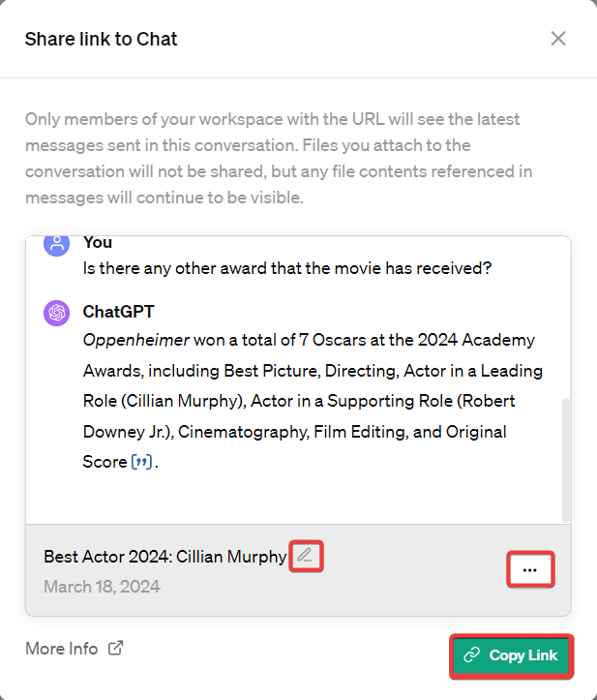The image size is (597, 700).
Task: Click the ChatGPT logo avatar
Action: 57,313
